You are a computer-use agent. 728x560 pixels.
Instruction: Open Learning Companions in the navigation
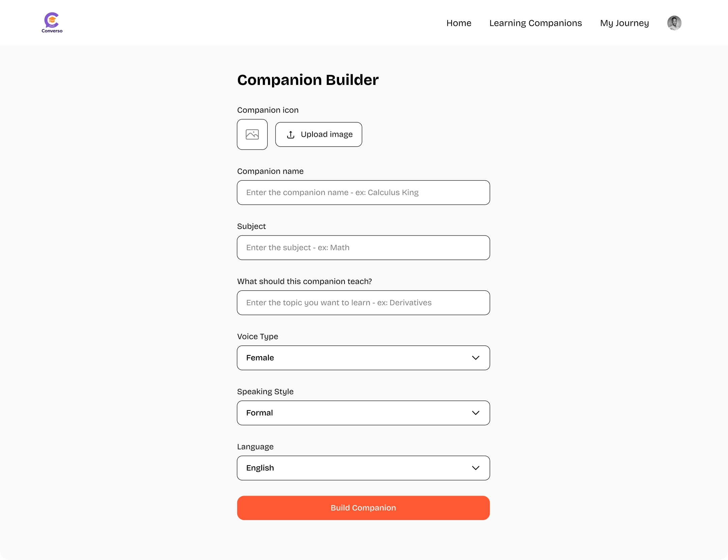[x=536, y=23]
